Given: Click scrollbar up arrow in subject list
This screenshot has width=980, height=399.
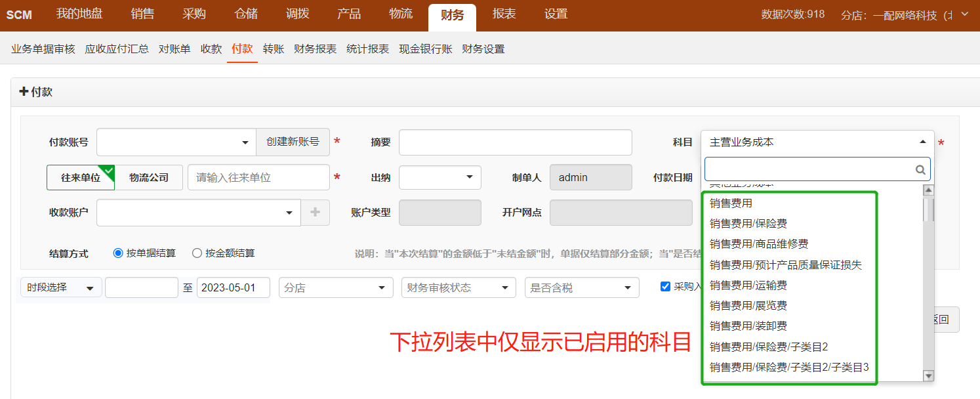Looking at the screenshot, I should pos(928,190).
